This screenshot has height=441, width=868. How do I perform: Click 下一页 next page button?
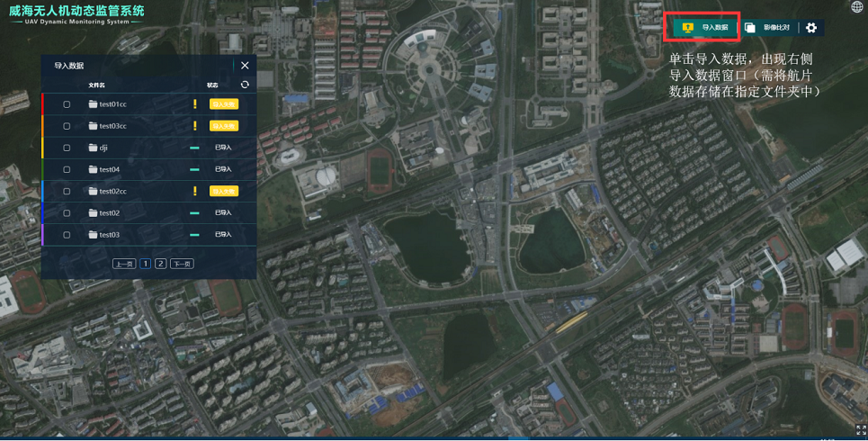point(182,264)
